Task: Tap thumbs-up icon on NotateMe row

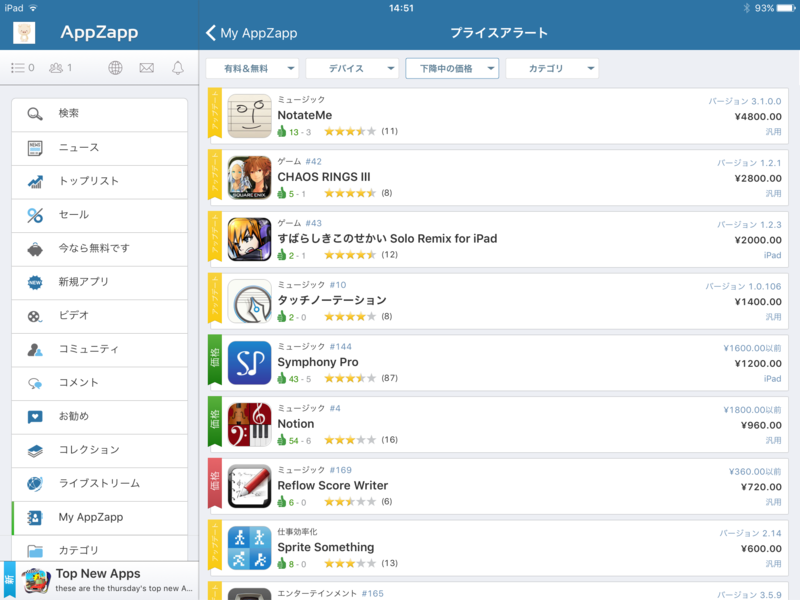Action: click(x=282, y=132)
